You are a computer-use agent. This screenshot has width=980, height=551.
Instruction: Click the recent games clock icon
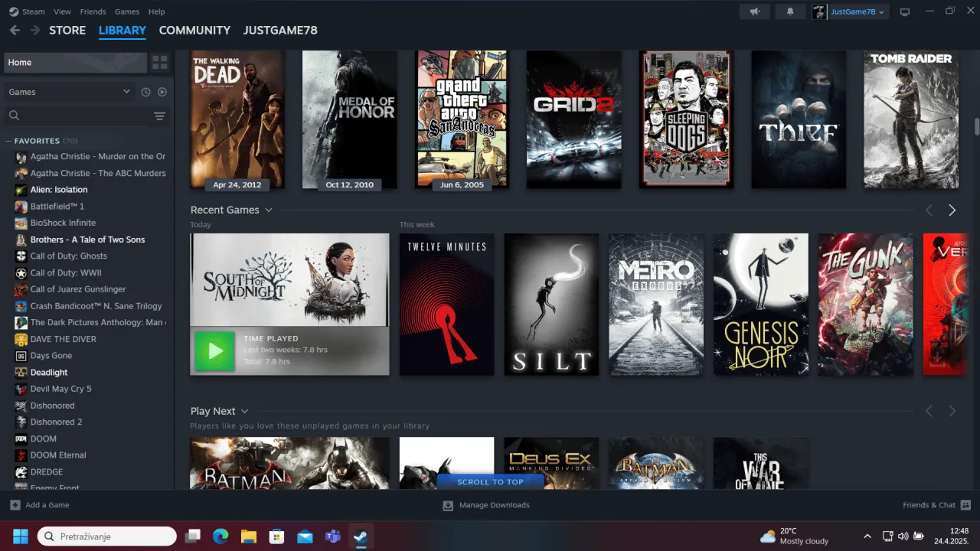(145, 92)
